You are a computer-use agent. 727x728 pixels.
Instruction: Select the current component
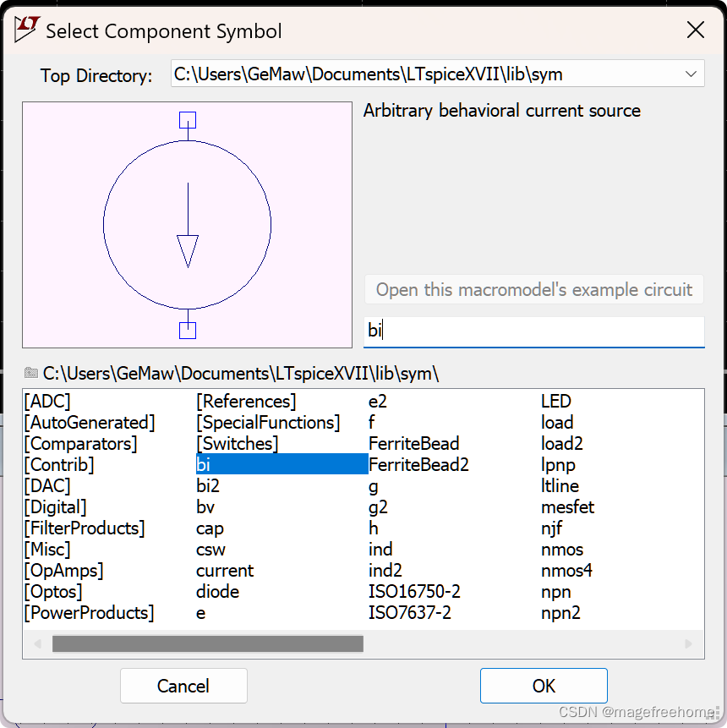[x=225, y=571]
